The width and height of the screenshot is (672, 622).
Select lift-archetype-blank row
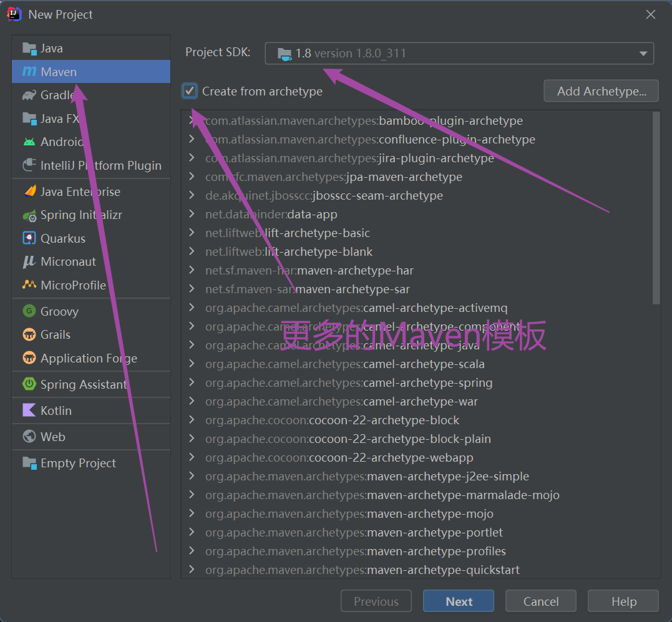tap(417, 251)
